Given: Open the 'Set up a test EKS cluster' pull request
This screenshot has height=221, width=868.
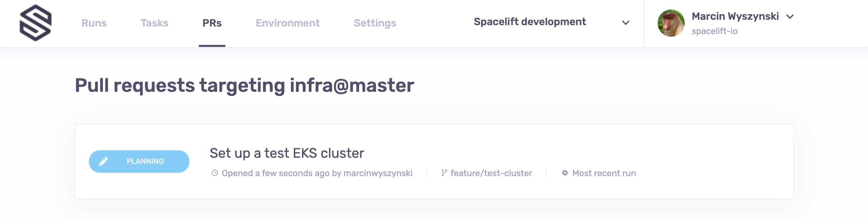Looking at the screenshot, I should pos(287,153).
